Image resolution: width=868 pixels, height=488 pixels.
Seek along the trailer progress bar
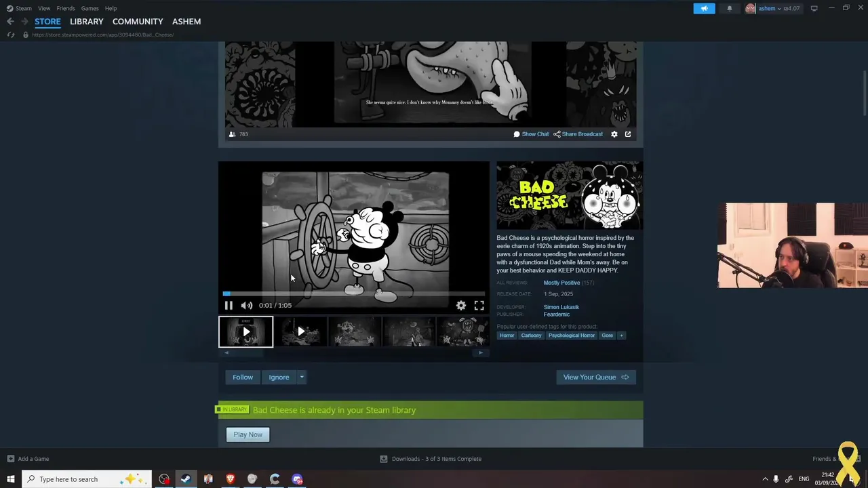353,293
